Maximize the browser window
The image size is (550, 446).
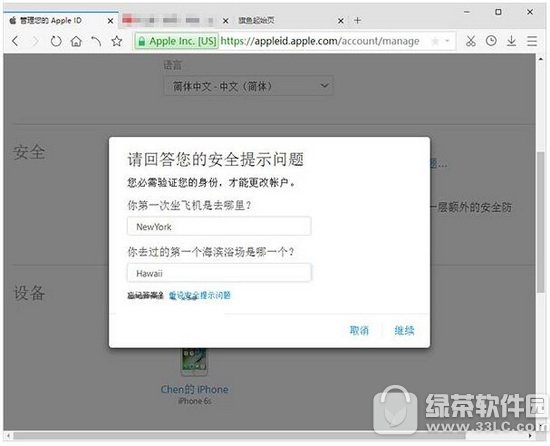tap(498, 12)
